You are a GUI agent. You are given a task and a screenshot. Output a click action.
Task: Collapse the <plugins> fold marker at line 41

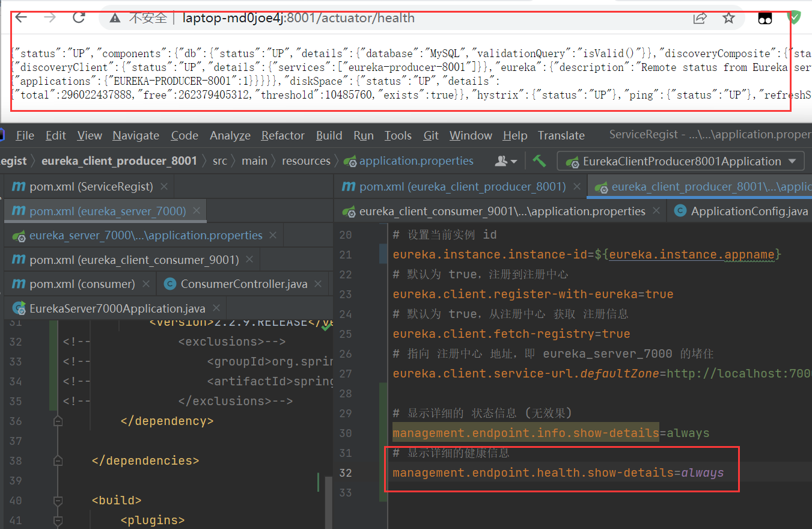point(58,521)
